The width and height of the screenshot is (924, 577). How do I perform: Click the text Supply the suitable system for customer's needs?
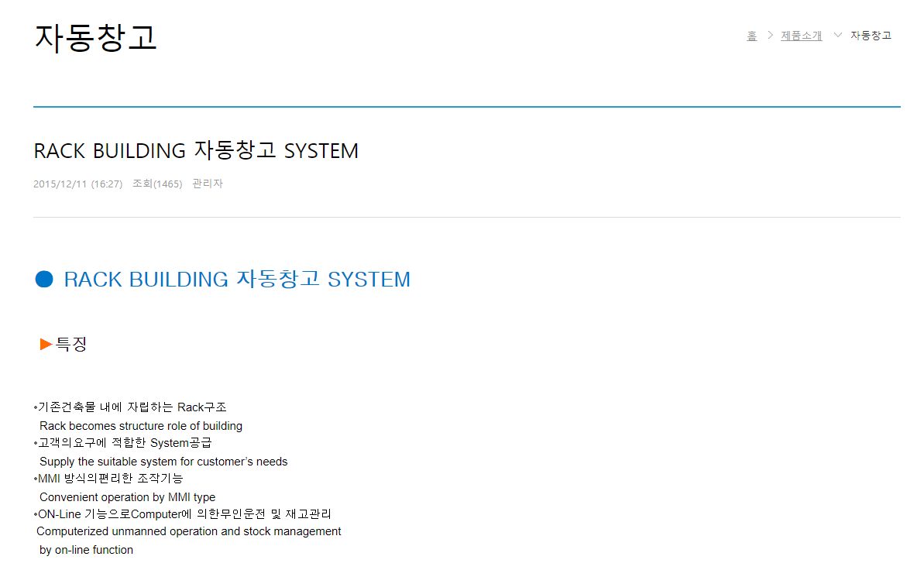(x=163, y=462)
